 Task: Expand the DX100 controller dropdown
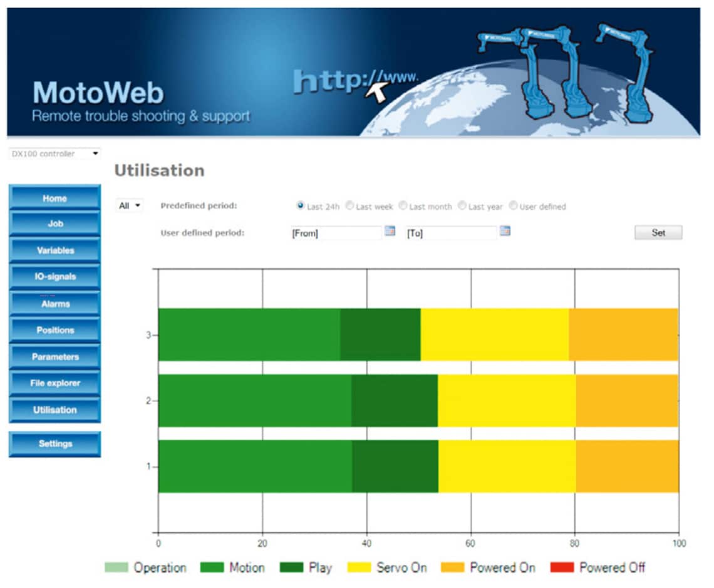54,153
